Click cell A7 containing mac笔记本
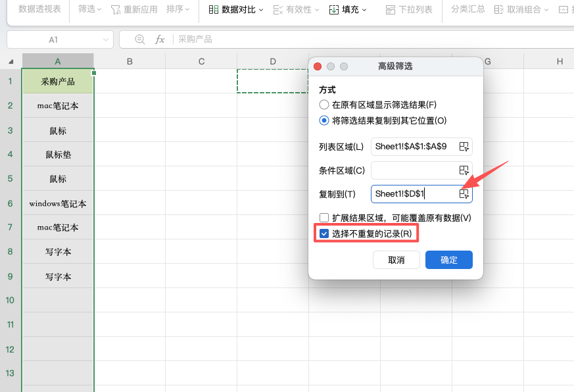The width and height of the screenshot is (574, 392). 58,227
